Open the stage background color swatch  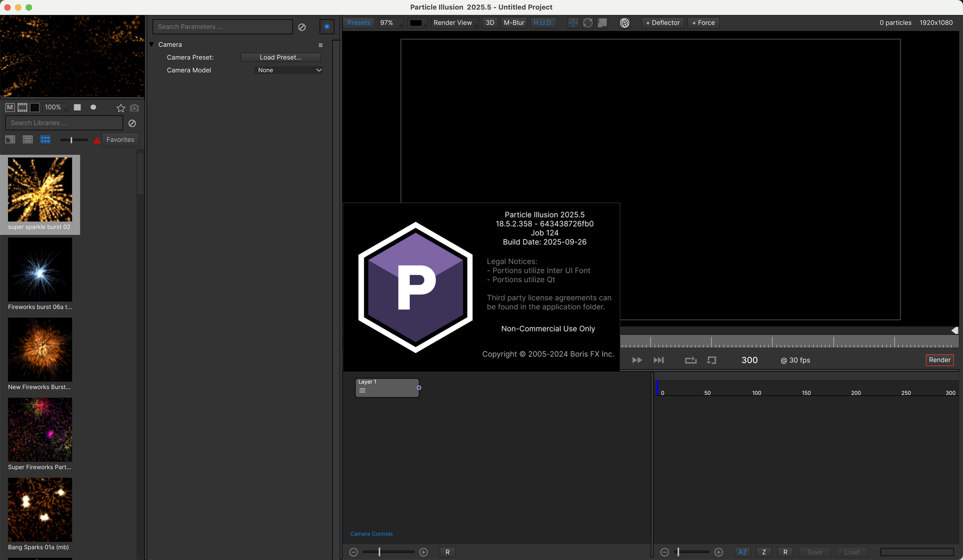(416, 23)
